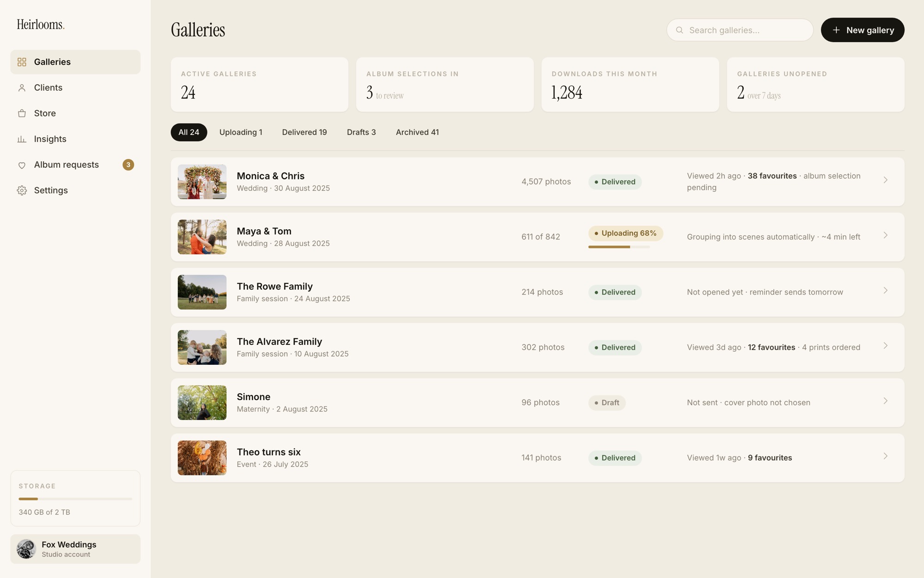
Task: Switch to the Delivered 19 tab
Action: (x=304, y=132)
